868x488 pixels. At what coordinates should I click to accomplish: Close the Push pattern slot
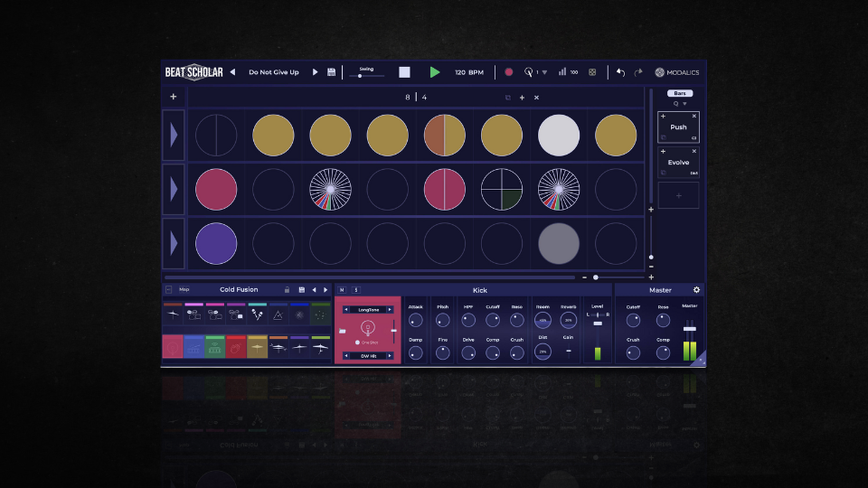694,117
